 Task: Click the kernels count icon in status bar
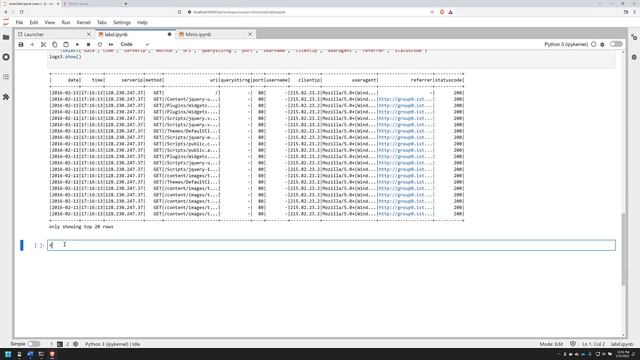(76, 344)
